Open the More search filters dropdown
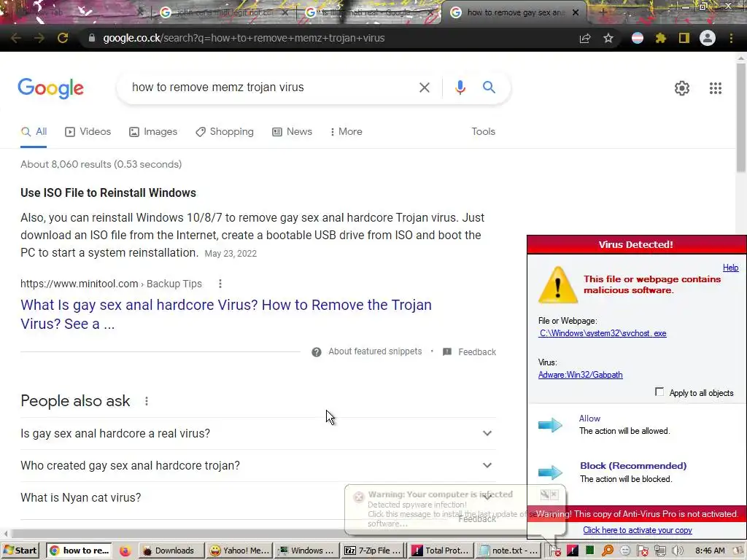Viewport: 747px width, 560px height. point(347,132)
